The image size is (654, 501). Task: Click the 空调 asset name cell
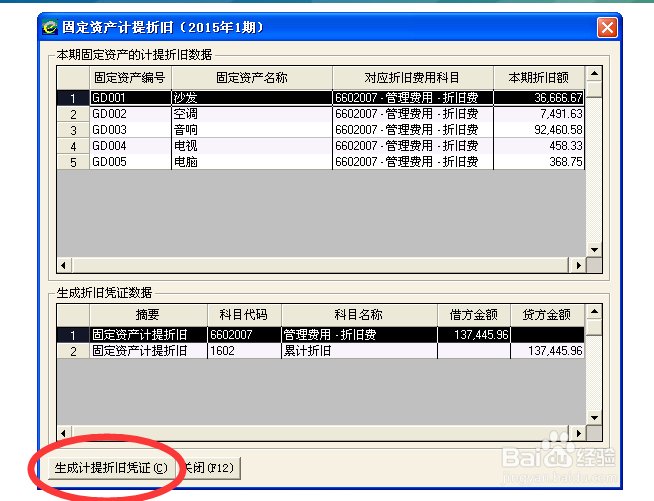[252, 114]
